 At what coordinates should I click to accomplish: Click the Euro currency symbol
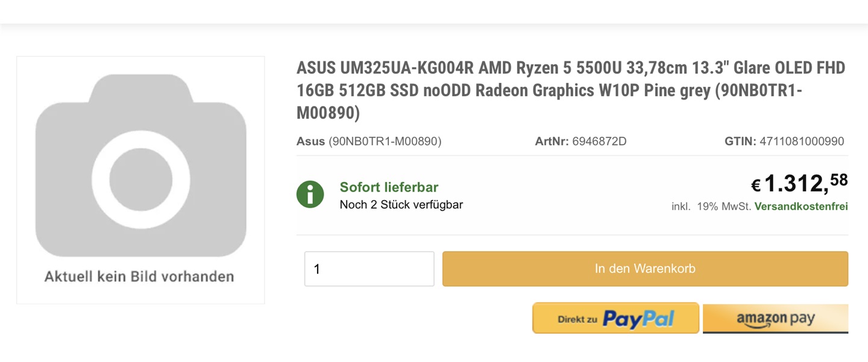tap(755, 186)
